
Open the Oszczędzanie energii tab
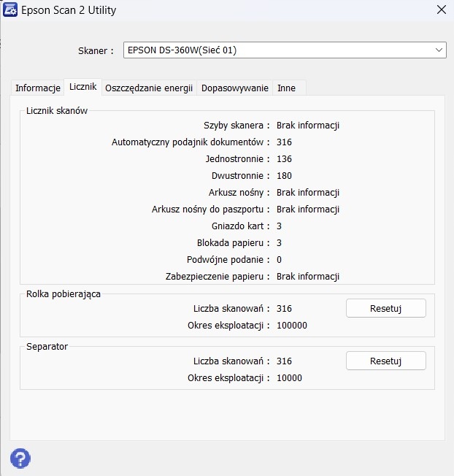point(149,88)
